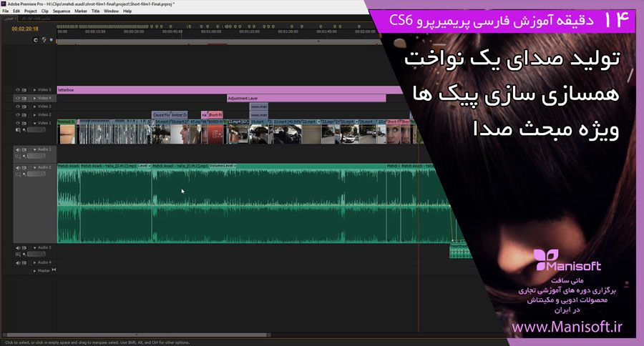Click Show Keyframes icon on Audio 2
The height and width of the screenshot is (346, 644).
(x=24, y=174)
